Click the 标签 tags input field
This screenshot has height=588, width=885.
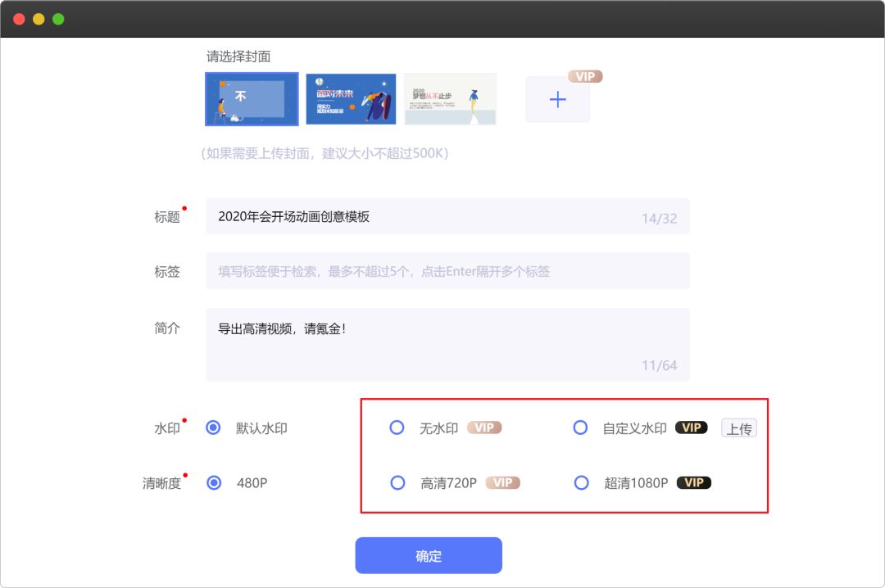(x=447, y=271)
